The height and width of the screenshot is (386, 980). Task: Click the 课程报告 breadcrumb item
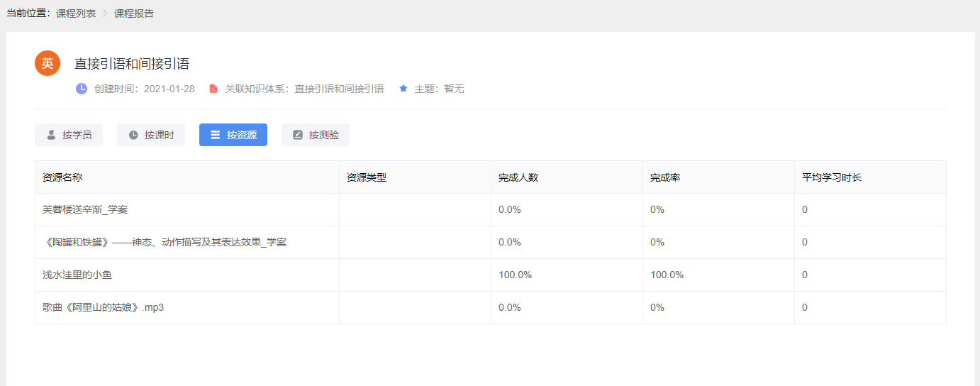[134, 13]
